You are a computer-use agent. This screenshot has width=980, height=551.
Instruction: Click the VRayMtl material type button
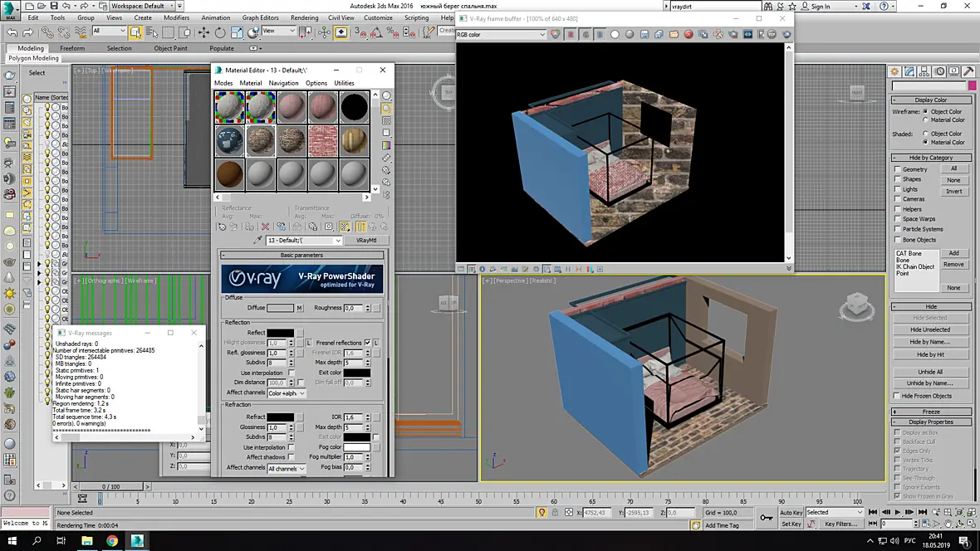366,241
